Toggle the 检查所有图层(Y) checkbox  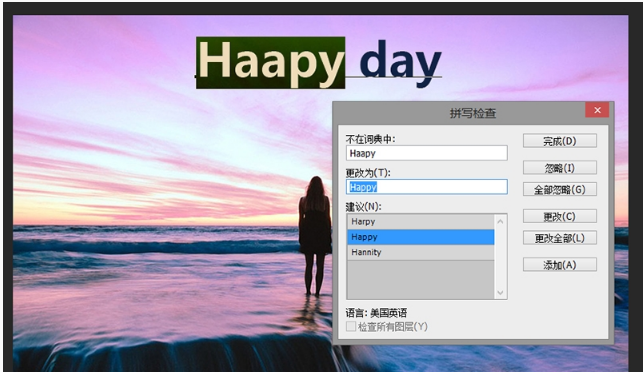pyautogui.click(x=351, y=326)
